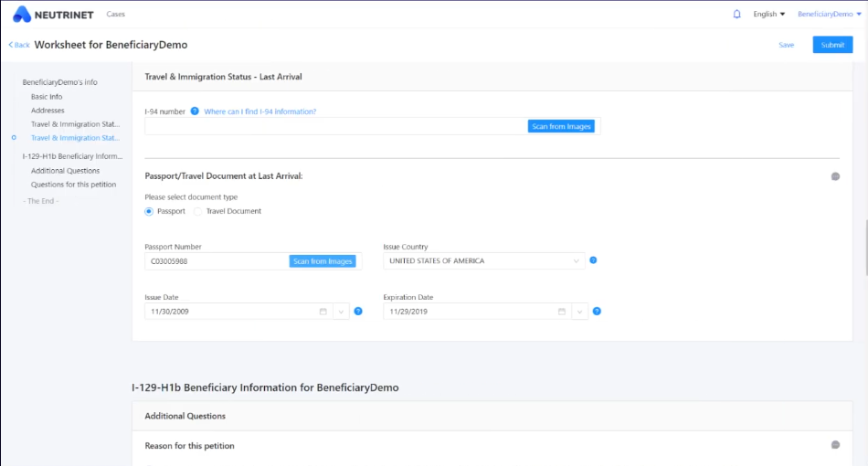Expand the BeneficiaryDemo account menu
Image resolution: width=868 pixels, height=466 pixels.
coord(830,14)
